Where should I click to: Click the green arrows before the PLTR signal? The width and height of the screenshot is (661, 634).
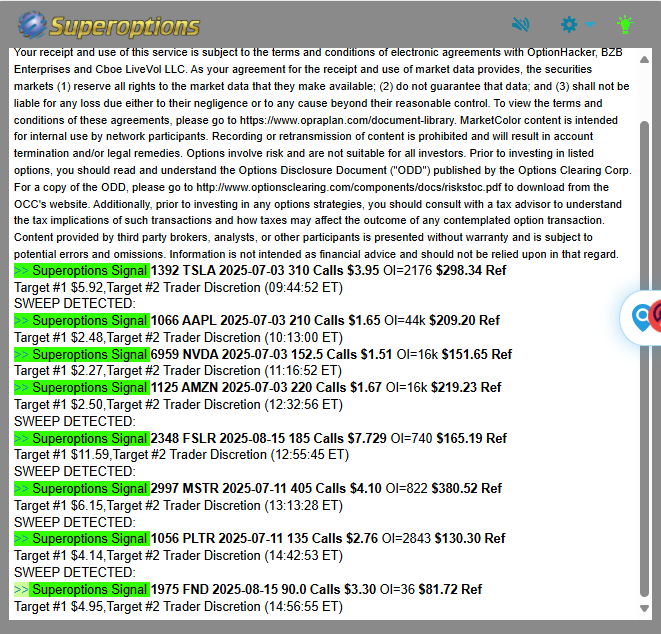(x=21, y=538)
